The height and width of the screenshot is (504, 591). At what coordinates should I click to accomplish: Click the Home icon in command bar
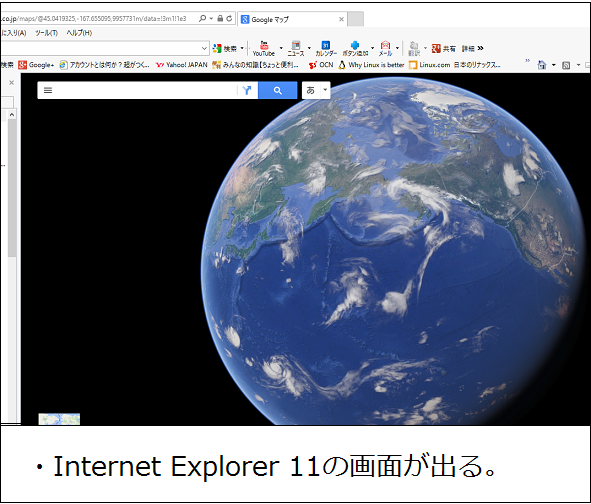click(x=542, y=65)
